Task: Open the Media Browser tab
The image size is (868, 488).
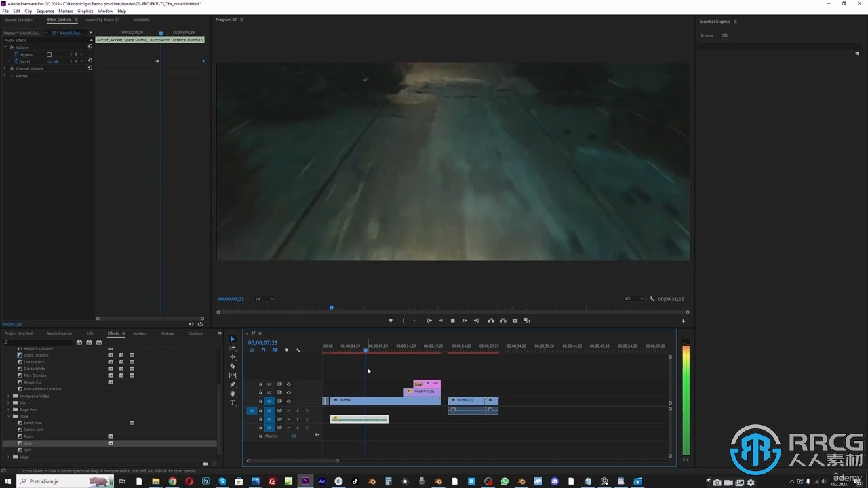Action: click(x=59, y=333)
